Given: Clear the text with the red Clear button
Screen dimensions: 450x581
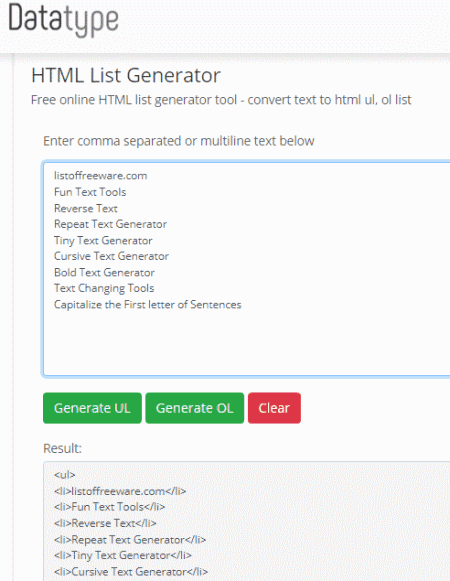Looking at the screenshot, I should pyautogui.click(x=274, y=408).
